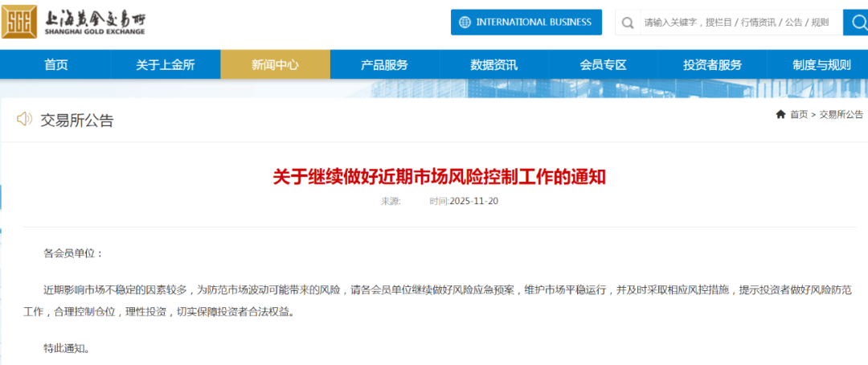
Task: Focus the keyword search input field
Action: [741, 23]
